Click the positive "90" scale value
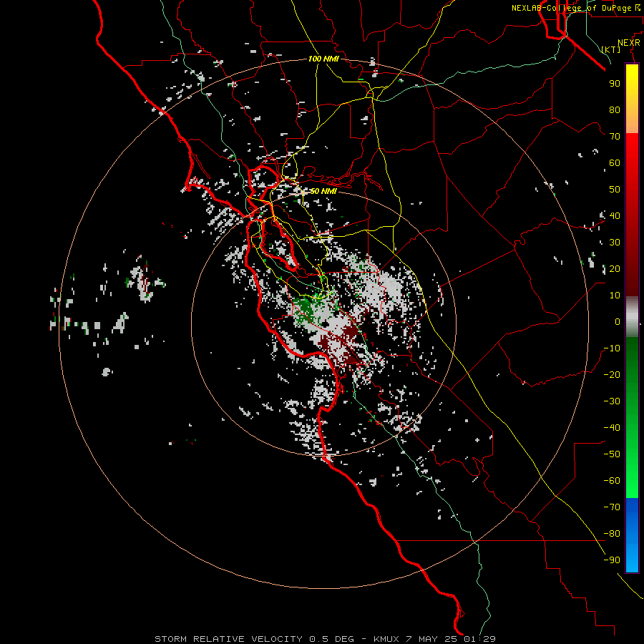Viewport: 644px width, 644px height. tap(615, 84)
